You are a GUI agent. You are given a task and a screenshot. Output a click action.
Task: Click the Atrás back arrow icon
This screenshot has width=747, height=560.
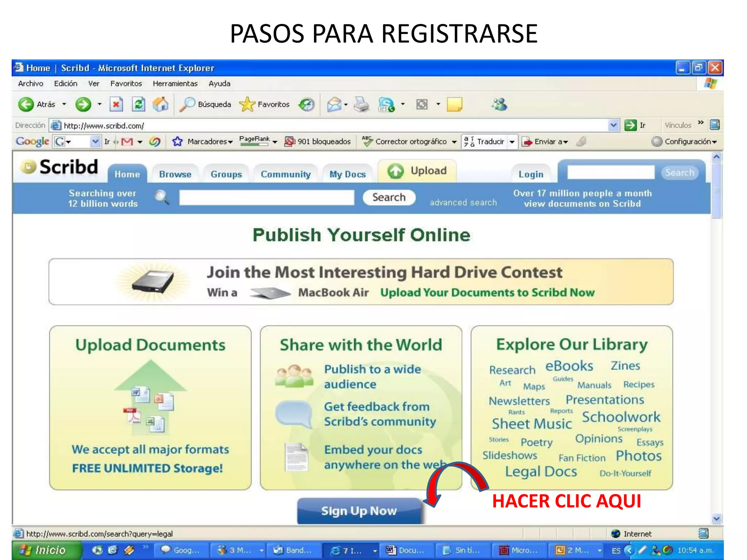[x=26, y=105]
